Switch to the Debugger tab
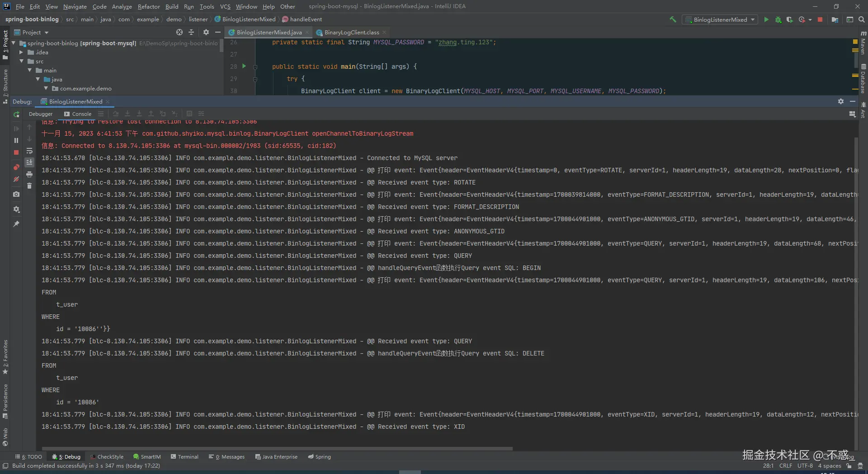This screenshot has height=474, width=868. tap(41, 114)
